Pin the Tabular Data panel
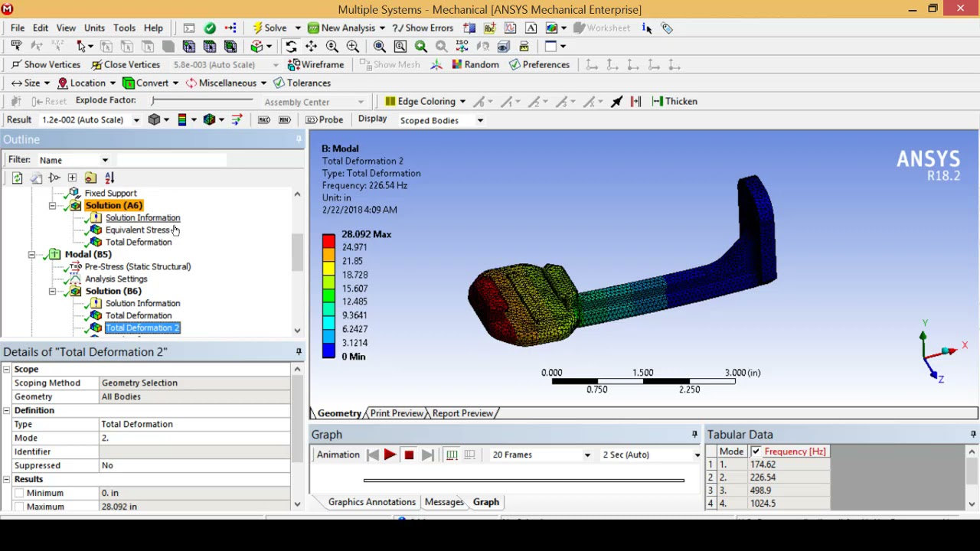980x551 pixels. pyautogui.click(x=973, y=434)
